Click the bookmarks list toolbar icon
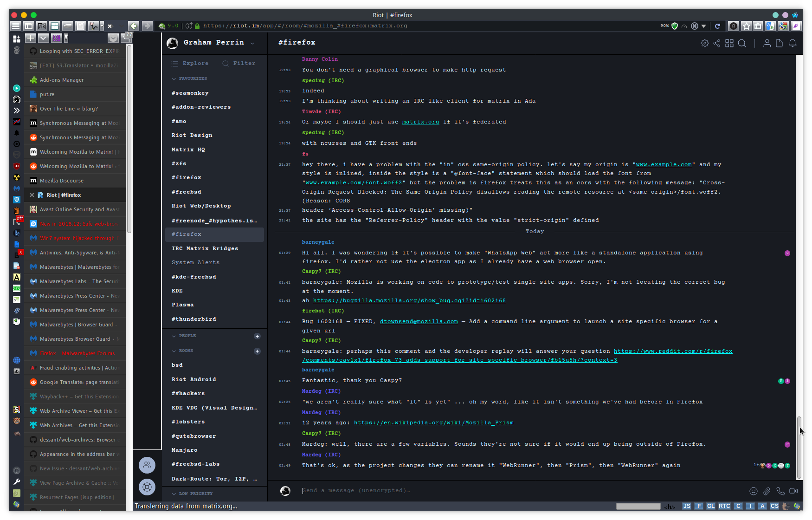This screenshot has width=812, height=520. point(758,26)
